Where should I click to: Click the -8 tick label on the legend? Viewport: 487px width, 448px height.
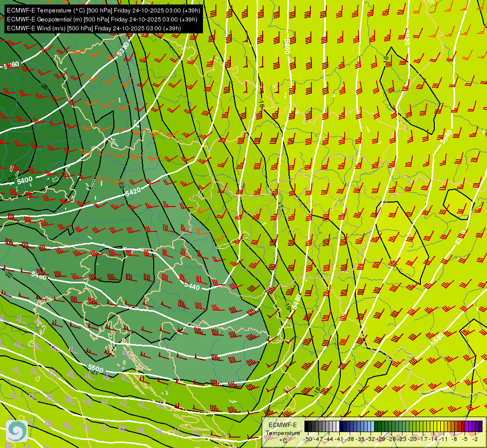coord(454,439)
